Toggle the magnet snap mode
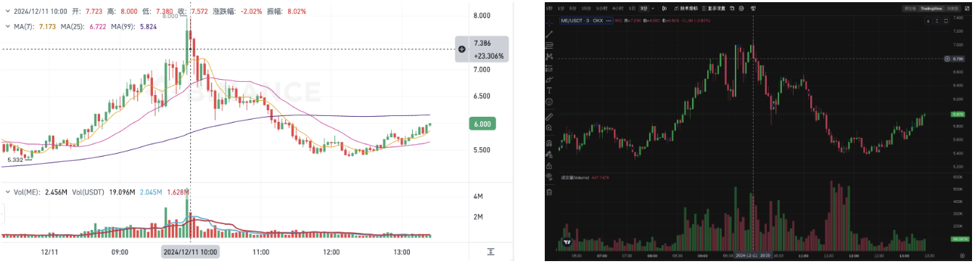 point(549,143)
